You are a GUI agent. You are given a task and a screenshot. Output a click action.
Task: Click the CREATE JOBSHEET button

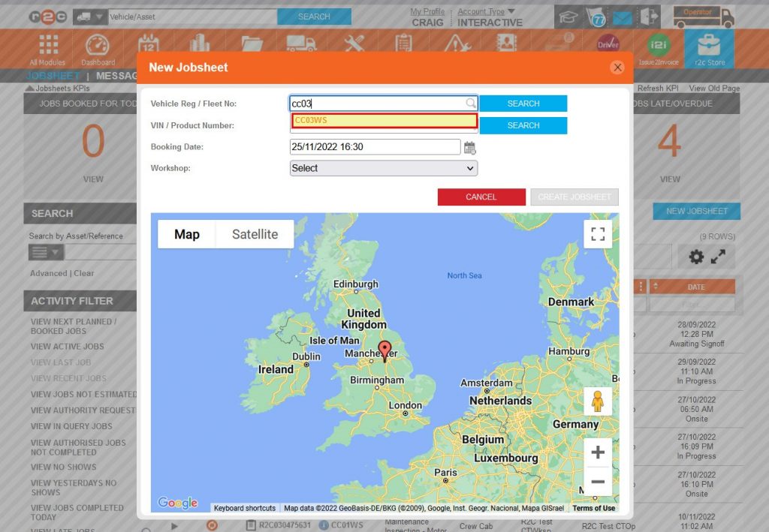click(x=574, y=197)
